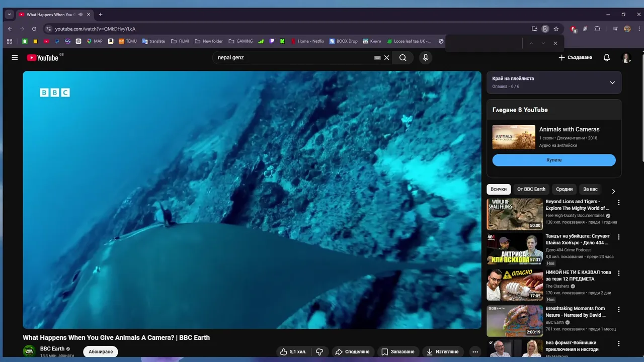Open Chrome extensions puzzle icon
The image size is (644, 362).
click(597, 29)
